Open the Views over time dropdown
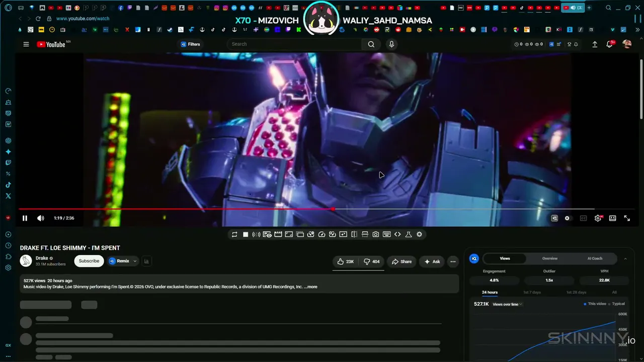Viewport: 644px width, 362px height. [x=507, y=304]
